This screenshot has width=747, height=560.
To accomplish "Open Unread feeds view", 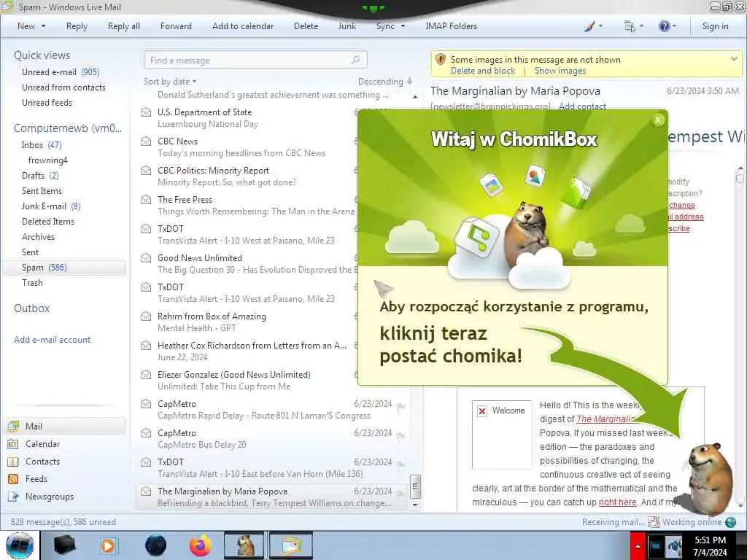I will [x=47, y=102].
